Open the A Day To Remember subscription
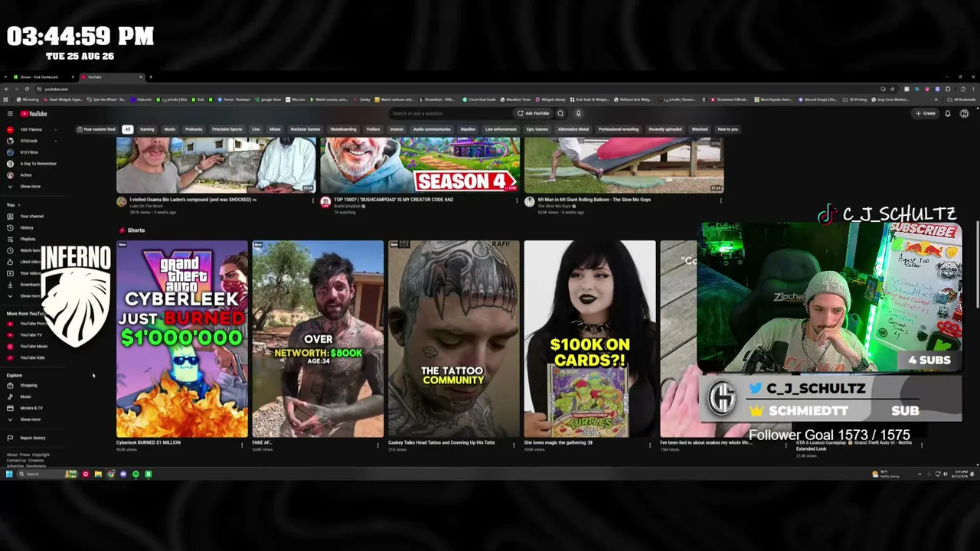The image size is (980, 551). (x=31, y=164)
